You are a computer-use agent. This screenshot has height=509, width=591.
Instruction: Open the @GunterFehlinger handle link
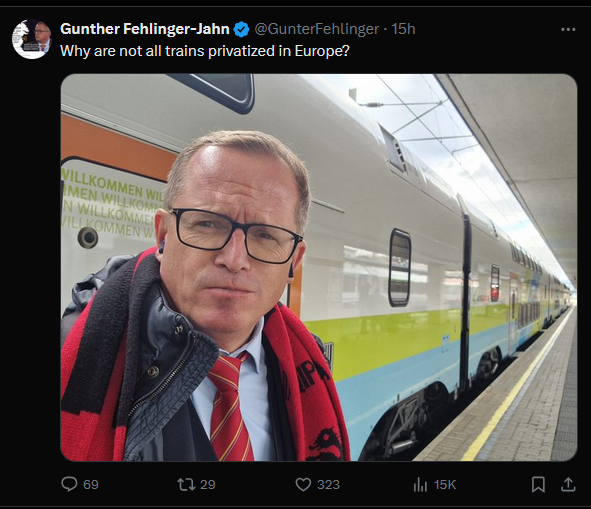(317, 29)
